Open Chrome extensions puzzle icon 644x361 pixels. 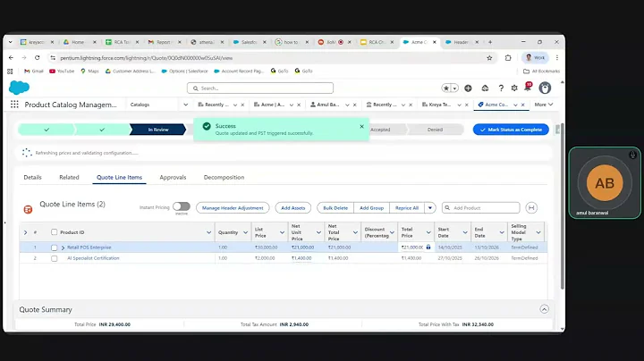point(508,58)
